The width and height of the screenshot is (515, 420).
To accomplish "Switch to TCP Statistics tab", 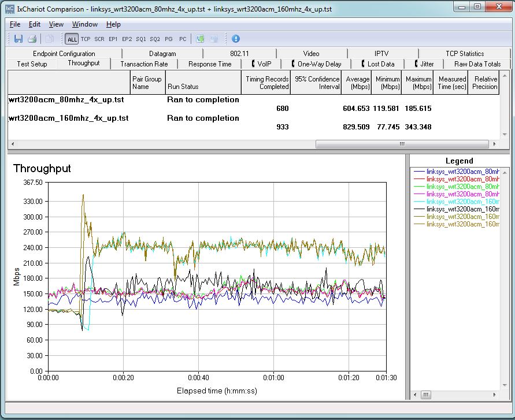I will point(465,54).
